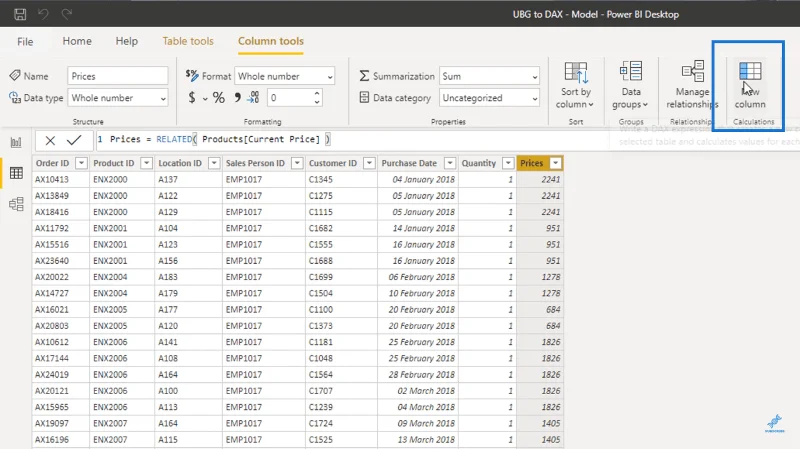
Task: Select the Product ID column header
Action: pos(122,163)
